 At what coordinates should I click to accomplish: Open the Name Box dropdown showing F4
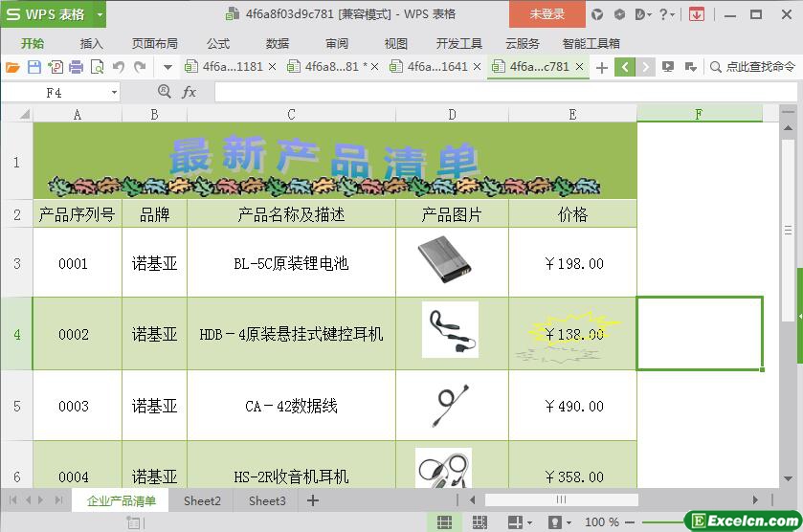tap(114, 93)
